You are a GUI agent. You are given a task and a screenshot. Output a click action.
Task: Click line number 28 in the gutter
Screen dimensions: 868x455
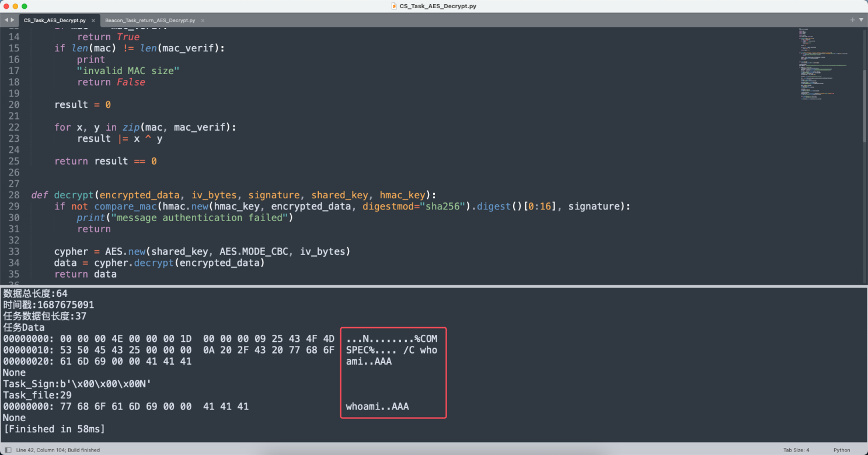[14, 195]
